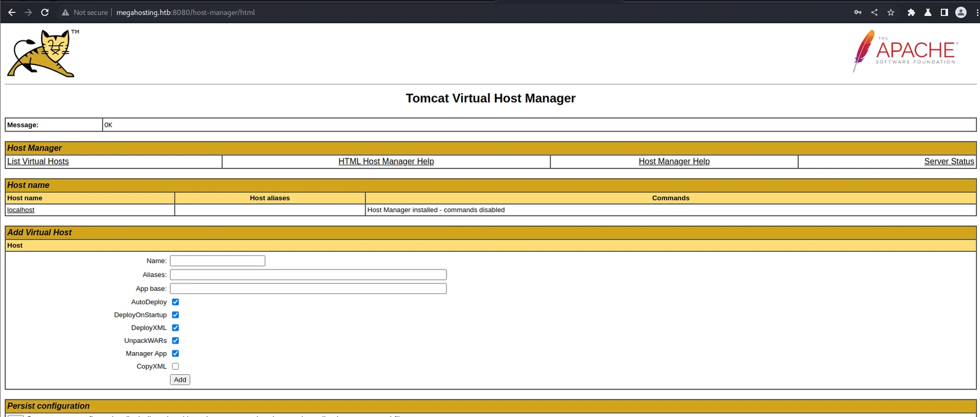The image size is (980, 417).
Task: Click the share page icon
Action: [874, 12]
